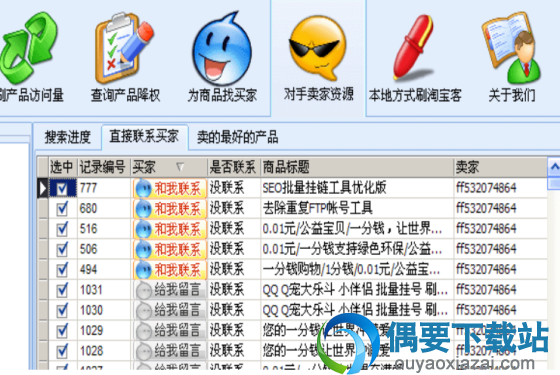
Task: Click 给我留言 button in row 1029
Action: [170, 331]
